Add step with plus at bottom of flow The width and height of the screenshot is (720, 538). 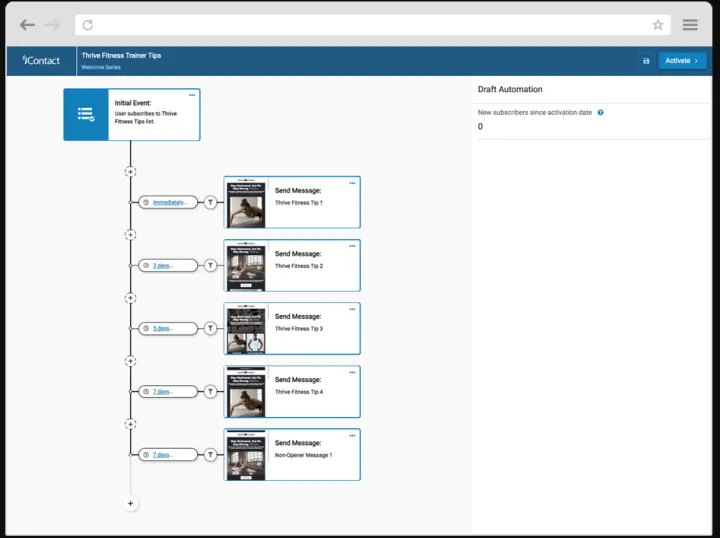130,502
